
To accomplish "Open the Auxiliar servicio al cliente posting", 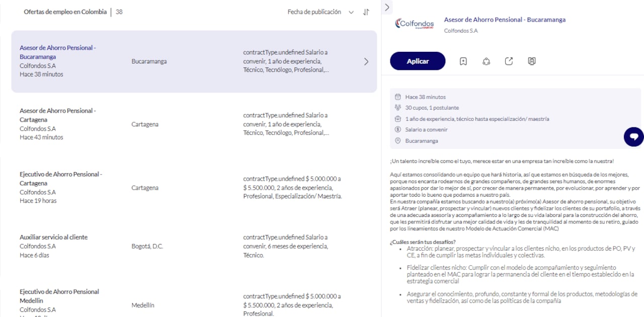I will click(53, 237).
